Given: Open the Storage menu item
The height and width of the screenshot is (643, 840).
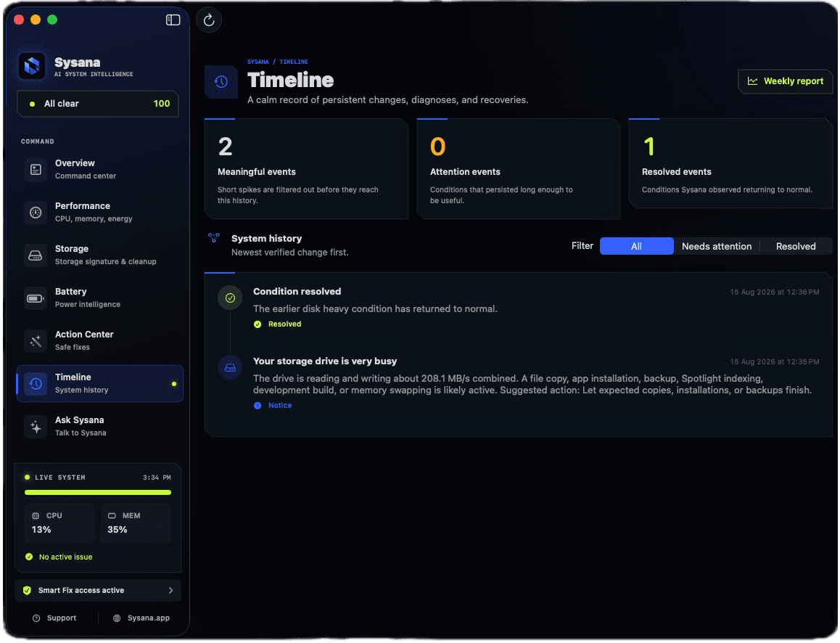Looking at the screenshot, I should pyautogui.click(x=99, y=255).
